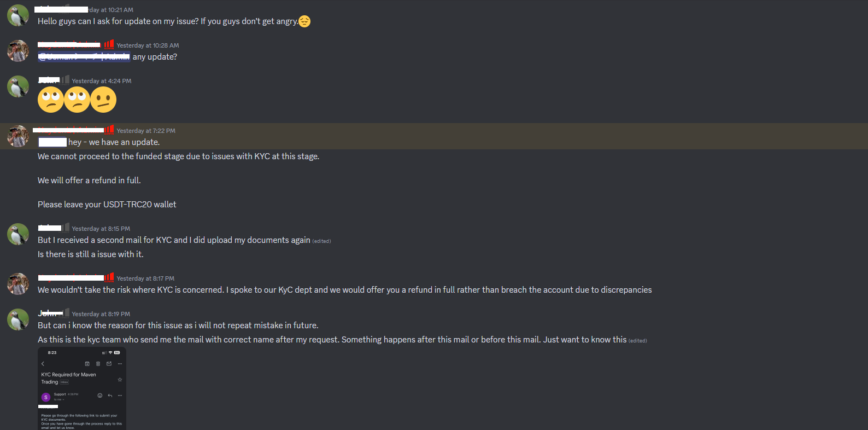Open admin avatar next to 7:22 PM message
The image size is (868, 430).
tap(18, 136)
